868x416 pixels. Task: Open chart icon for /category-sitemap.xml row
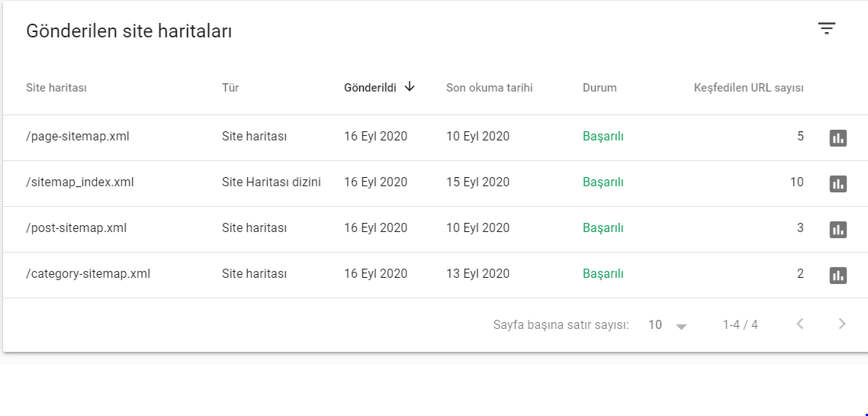tap(838, 275)
